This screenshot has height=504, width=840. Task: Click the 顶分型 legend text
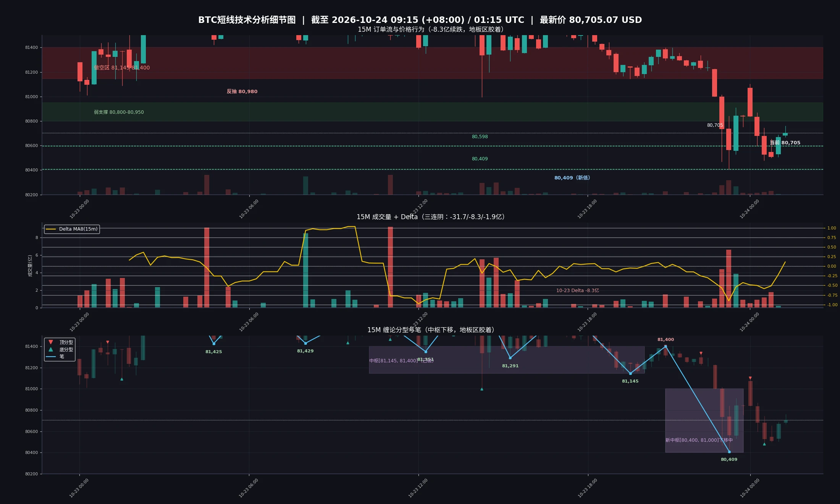[66, 342]
